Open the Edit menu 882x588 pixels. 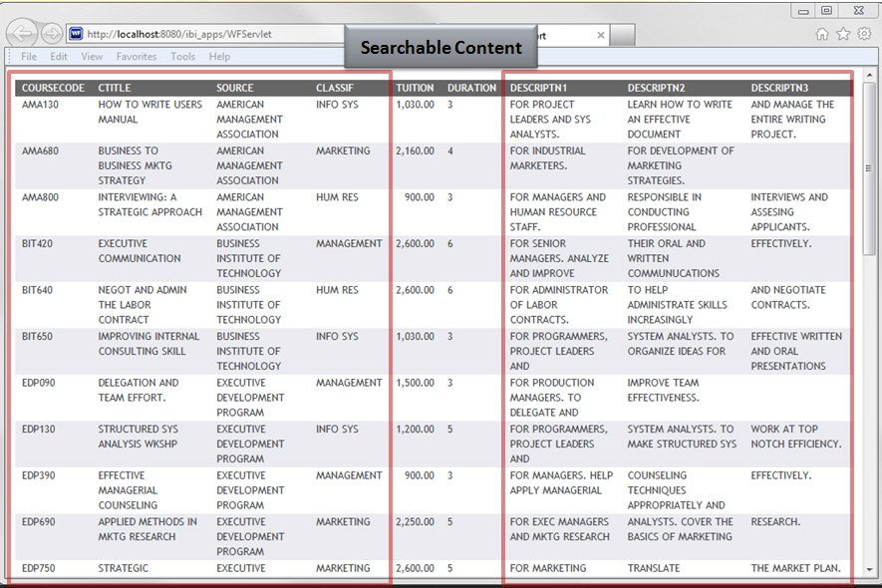click(x=59, y=57)
